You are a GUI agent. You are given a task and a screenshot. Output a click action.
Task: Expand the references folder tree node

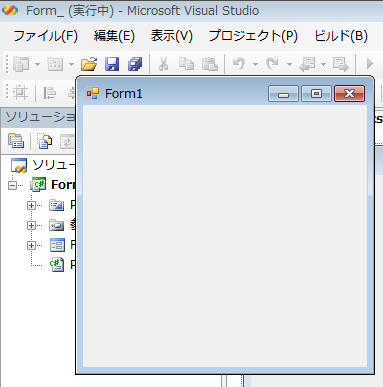point(31,226)
